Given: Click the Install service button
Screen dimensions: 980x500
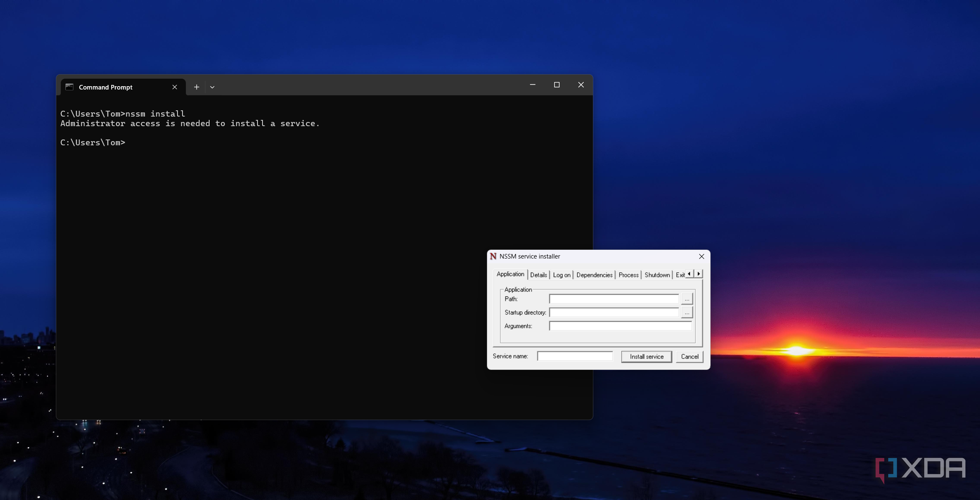Looking at the screenshot, I should [x=647, y=356].
